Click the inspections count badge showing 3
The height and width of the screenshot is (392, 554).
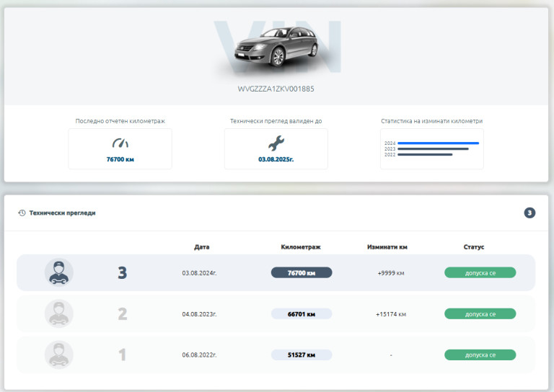(529, 213)
